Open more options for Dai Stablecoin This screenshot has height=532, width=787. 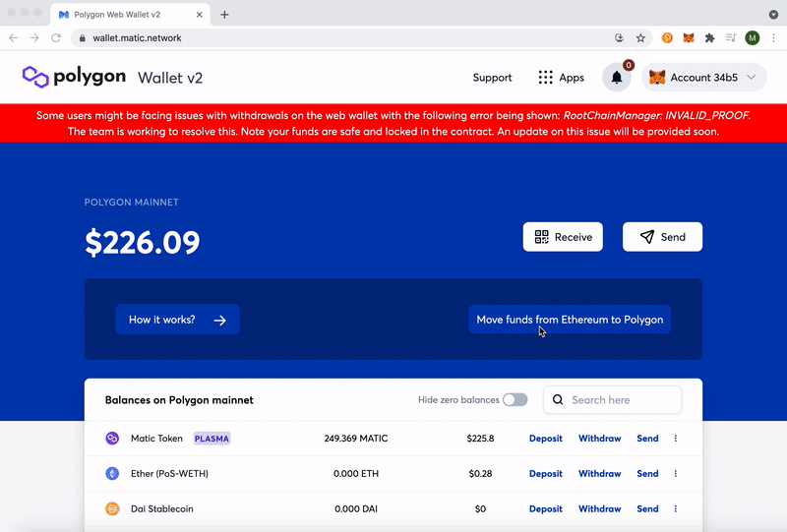tap(676, 509)
